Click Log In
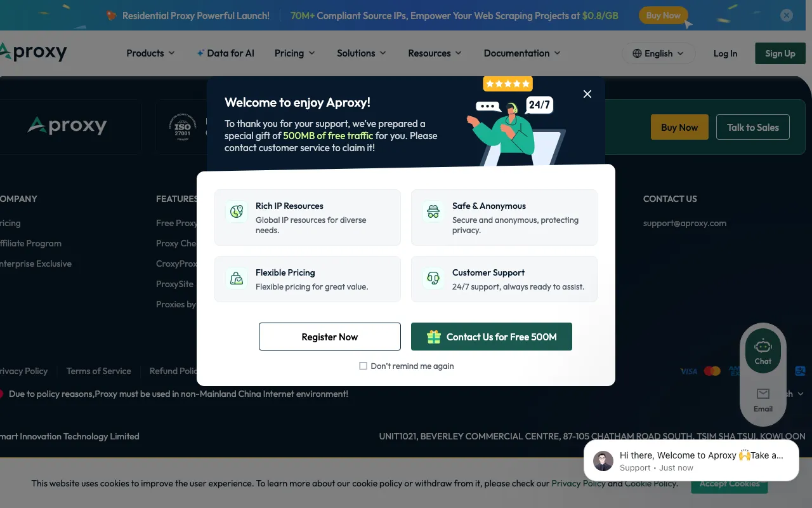This screenshot has width=812, height=508. [x=725, y=53]
